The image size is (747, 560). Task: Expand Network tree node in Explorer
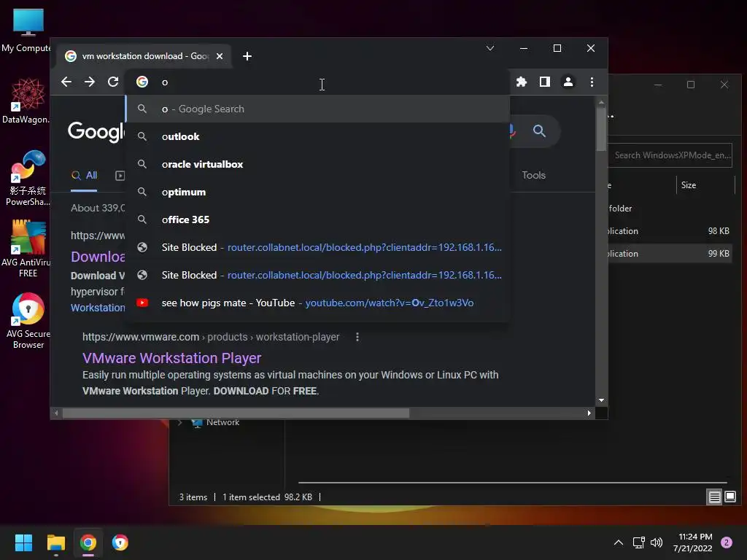(x=179, y=422)
